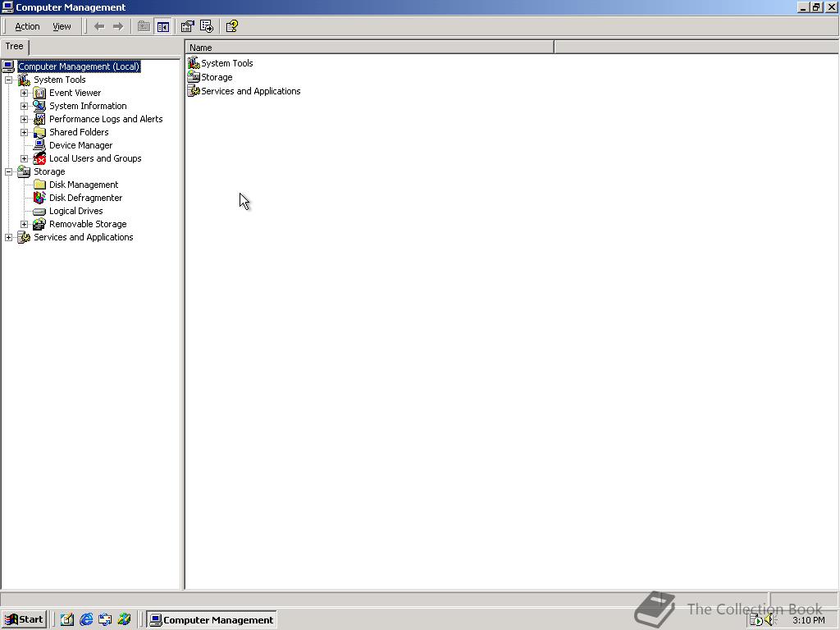Image resolution: width=840 pixels, height=630 pixels.
Task: Click the Forward arrow toolbar button
Action: point(118,26)
